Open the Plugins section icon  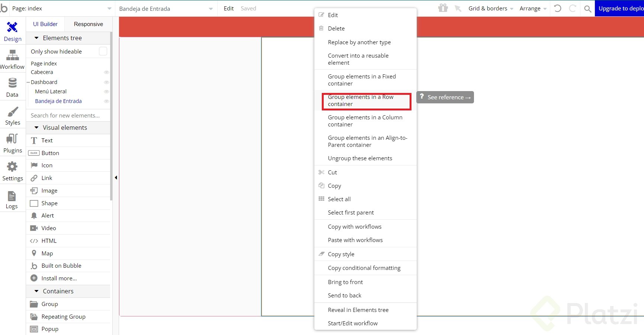click(12, 139)
